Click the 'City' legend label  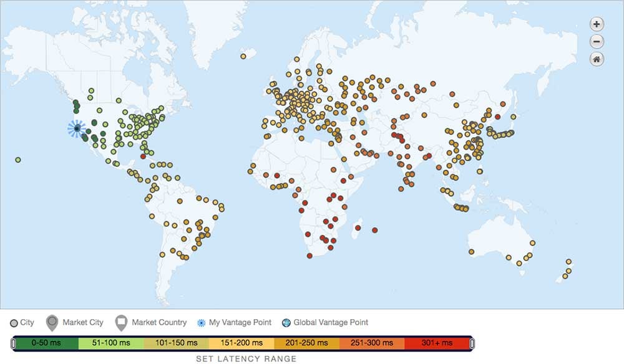(x=27, y=322)
